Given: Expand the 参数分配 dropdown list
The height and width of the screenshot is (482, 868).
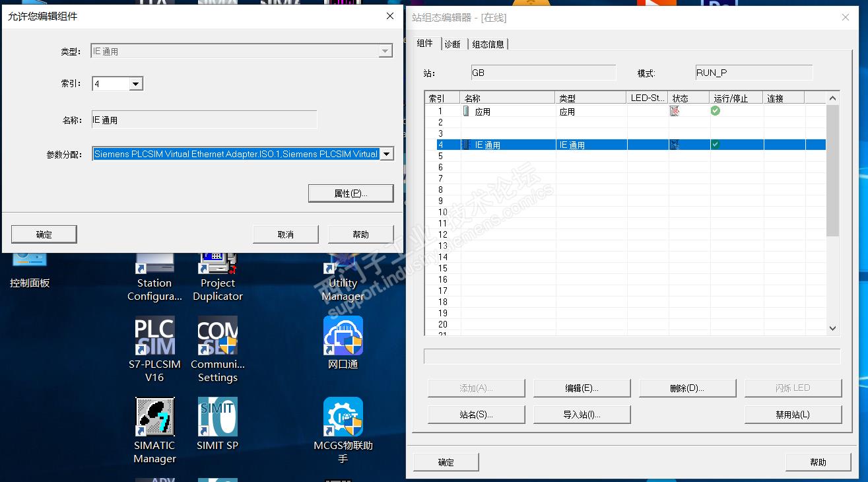Looking at the screenshot, I should (x=387, y=154).
